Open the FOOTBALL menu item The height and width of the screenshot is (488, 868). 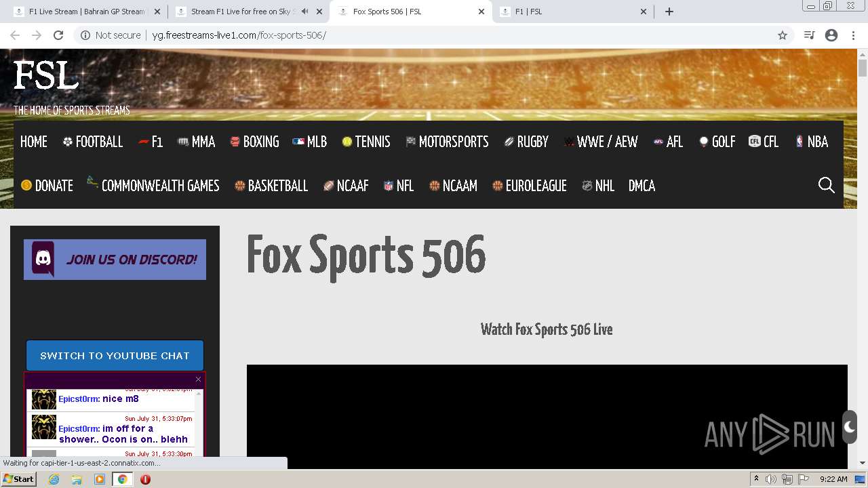pos(93,142)
